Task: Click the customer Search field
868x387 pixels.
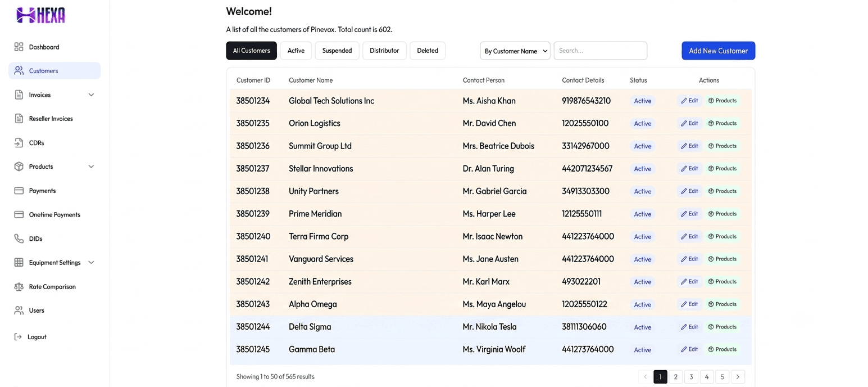Action: click(601, 51)
